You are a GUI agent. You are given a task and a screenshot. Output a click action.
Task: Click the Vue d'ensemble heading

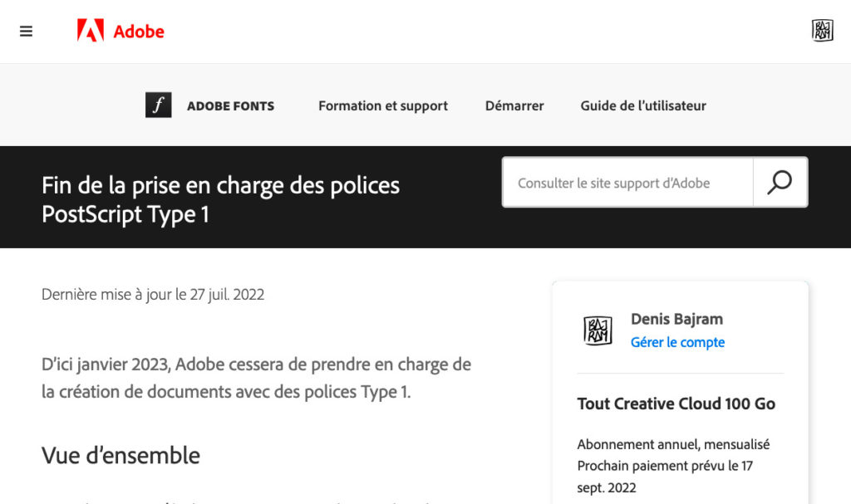coord(121,455)
